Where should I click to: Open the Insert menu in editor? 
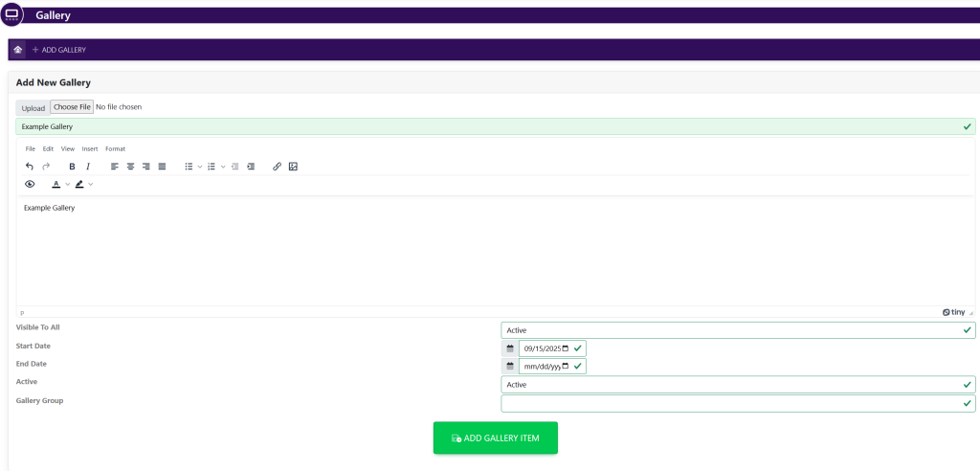(90, 148)
